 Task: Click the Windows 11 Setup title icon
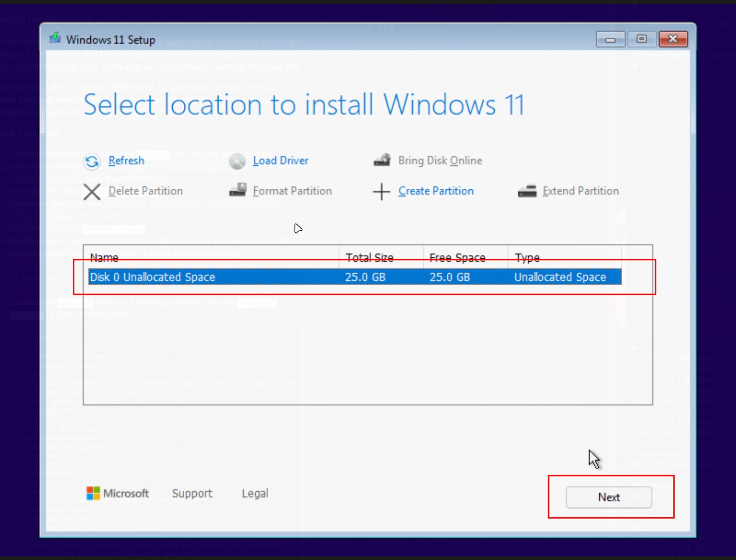click(55, 38)
